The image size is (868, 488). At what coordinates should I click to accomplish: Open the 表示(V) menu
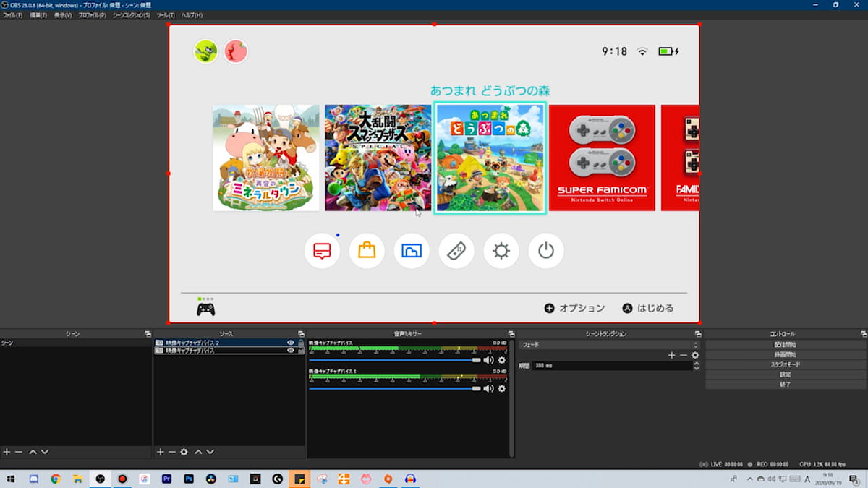[63, 14]
